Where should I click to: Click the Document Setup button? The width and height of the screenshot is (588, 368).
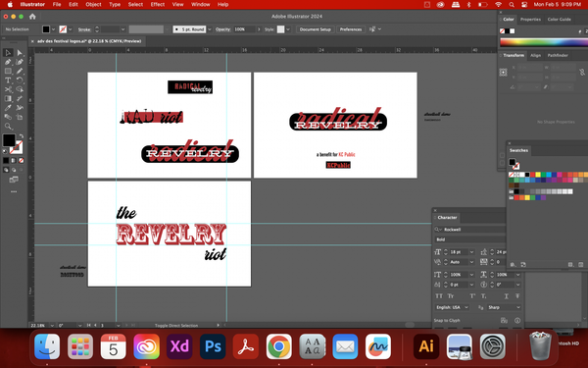315,29
